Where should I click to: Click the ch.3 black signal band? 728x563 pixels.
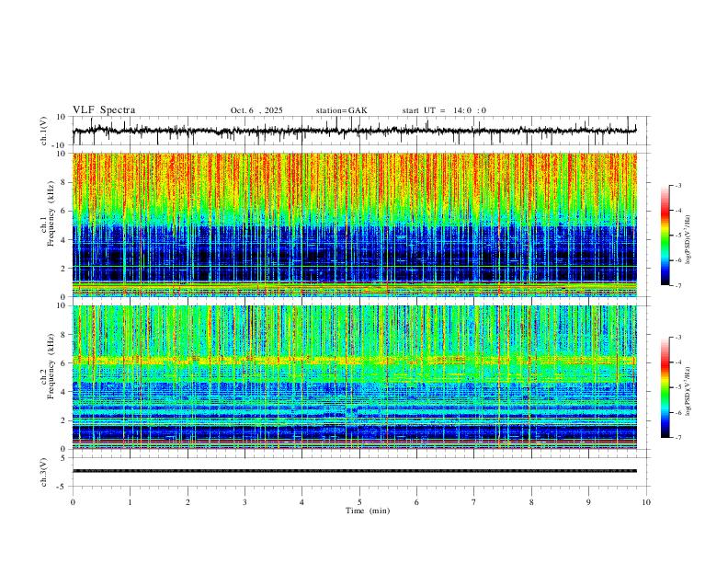coord(355,471)
